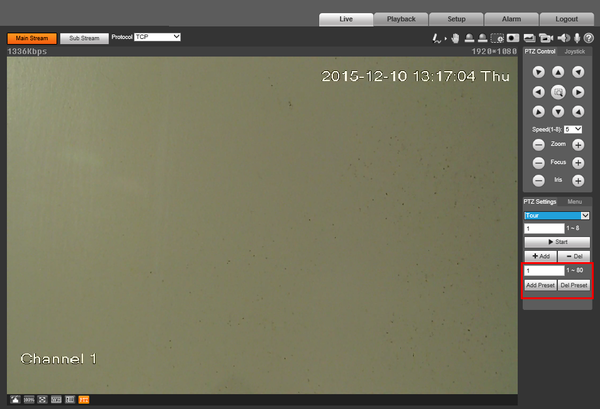The height and width of the screenshot is (409, 600).
Task: Select the PTZ Control tab
Action: click(x=540, y=51)
